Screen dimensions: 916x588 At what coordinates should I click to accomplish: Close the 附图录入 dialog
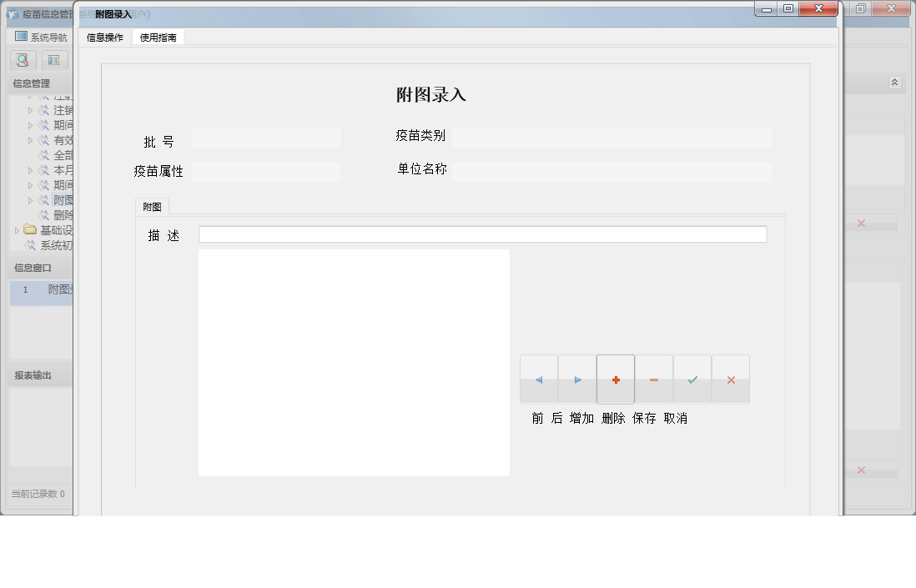818,9
